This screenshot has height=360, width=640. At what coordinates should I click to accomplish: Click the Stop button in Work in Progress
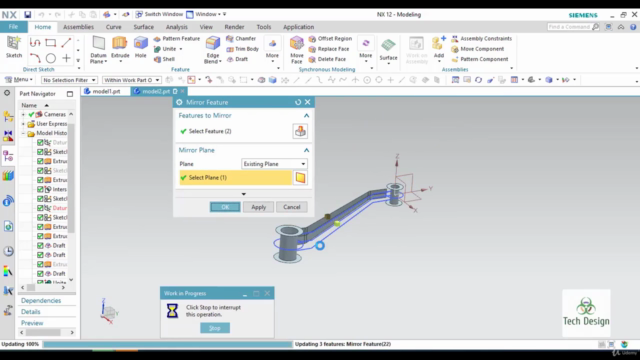215,328
